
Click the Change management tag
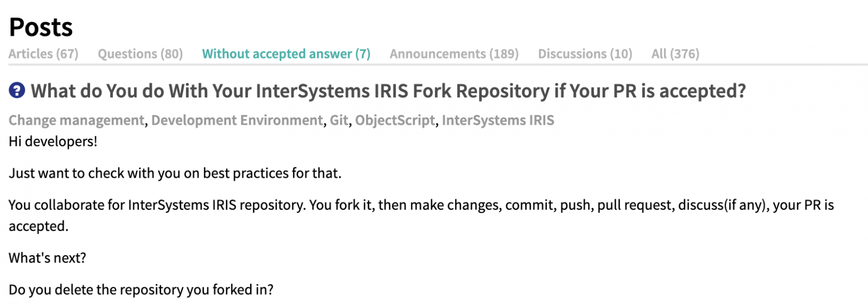tap(76, 120)
